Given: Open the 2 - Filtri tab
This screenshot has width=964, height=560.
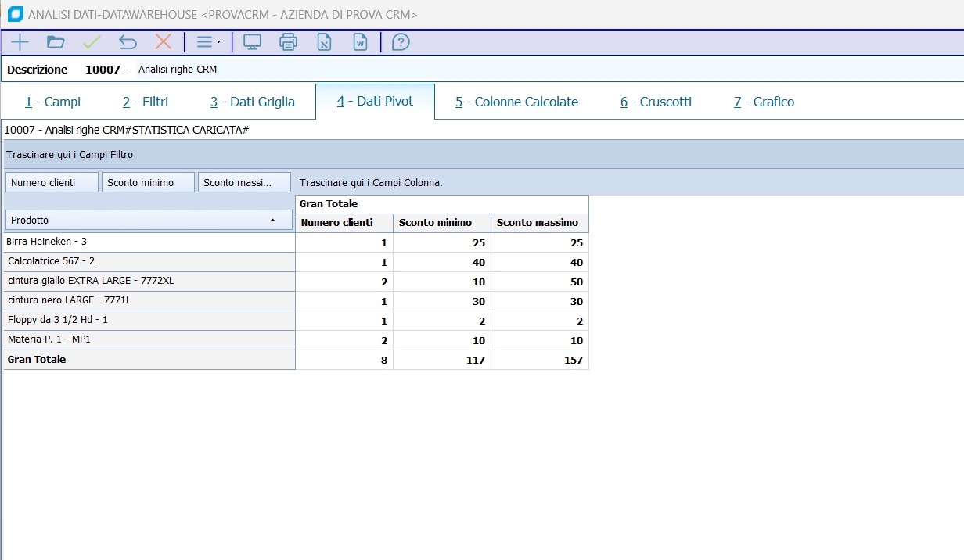Looking at the screenshot, I should [146, 102].
